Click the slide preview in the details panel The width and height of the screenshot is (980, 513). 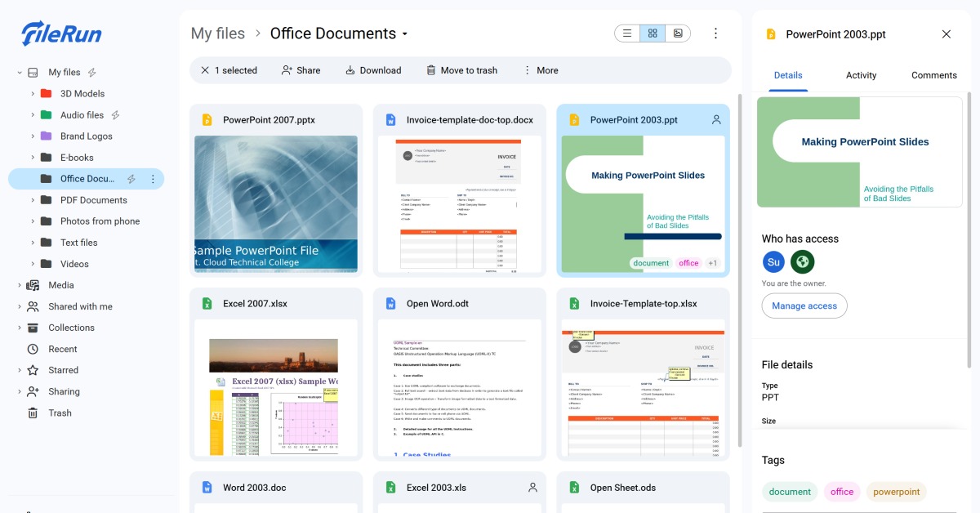[x=860, y=152]
